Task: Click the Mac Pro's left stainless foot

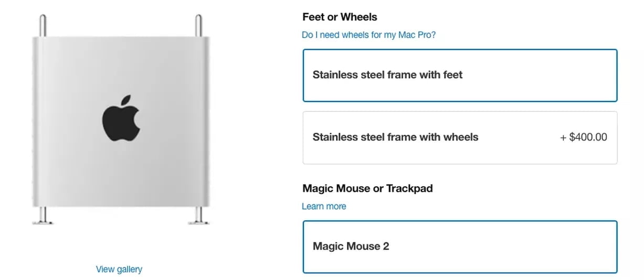Action: tap(43, 216)
